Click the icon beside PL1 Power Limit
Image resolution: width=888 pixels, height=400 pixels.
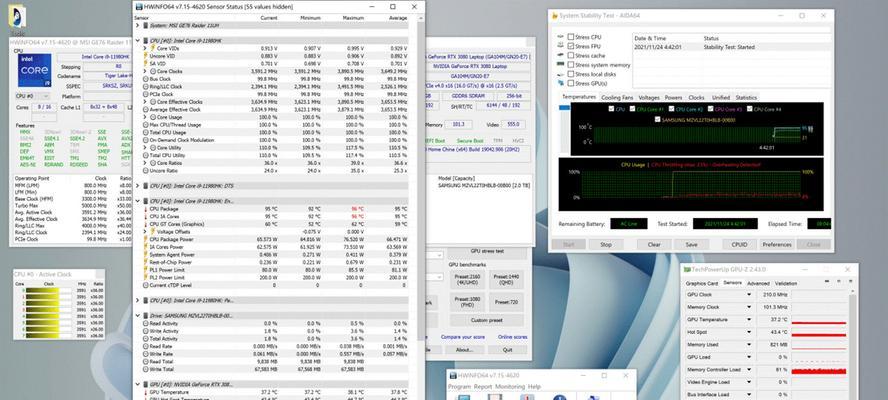point(145,270)
